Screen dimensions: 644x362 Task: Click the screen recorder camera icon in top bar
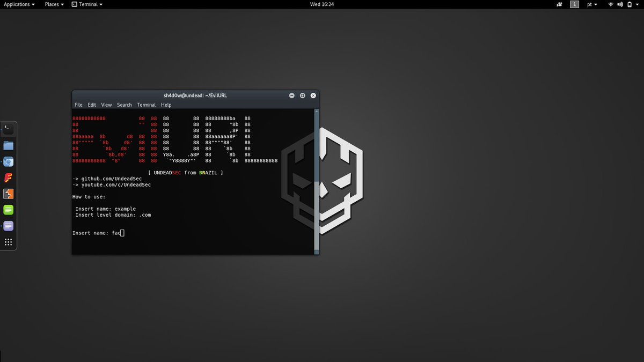[x=559, y=4]
